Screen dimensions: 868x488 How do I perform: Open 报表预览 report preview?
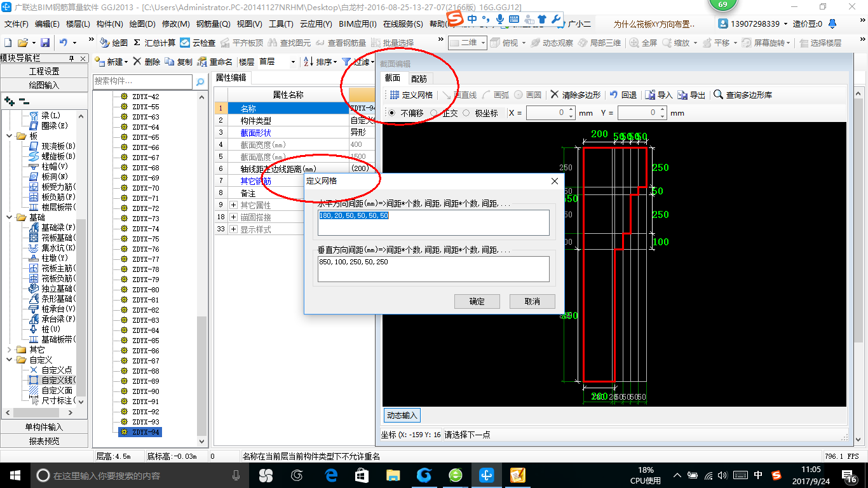[x=44, y=441]
